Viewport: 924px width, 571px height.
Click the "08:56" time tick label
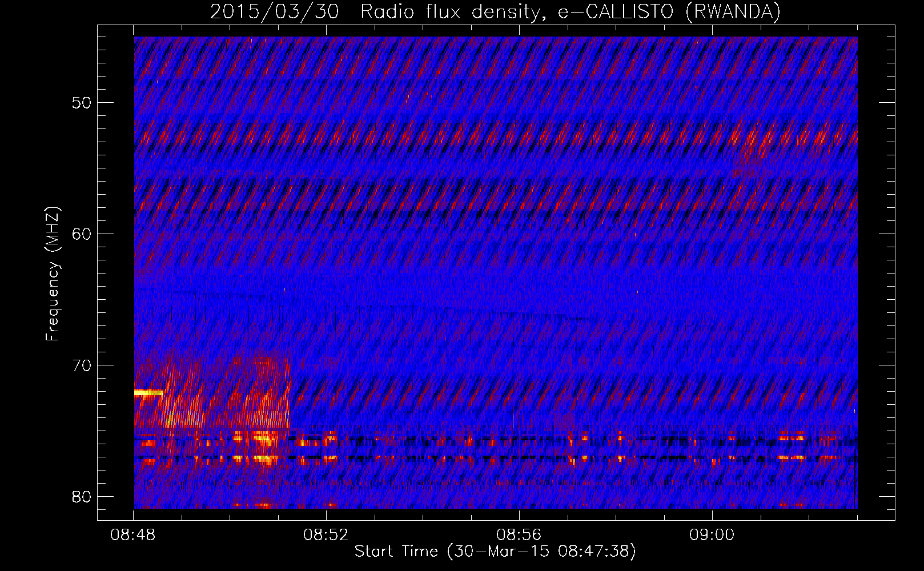coord(519,534)
